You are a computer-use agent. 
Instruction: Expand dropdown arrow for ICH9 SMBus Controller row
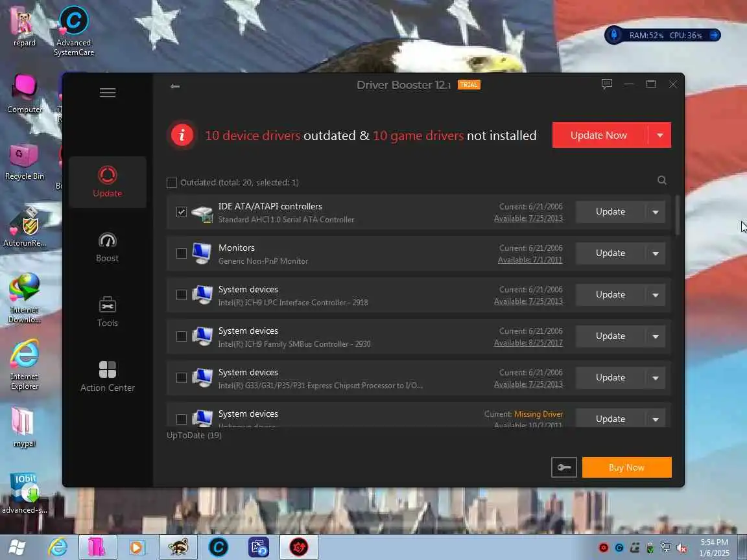tap(656, 336)
